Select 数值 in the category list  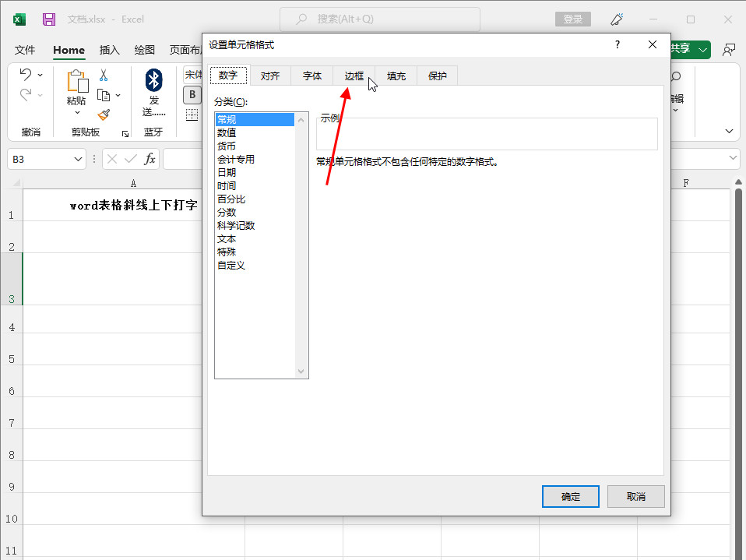point(255,132)
